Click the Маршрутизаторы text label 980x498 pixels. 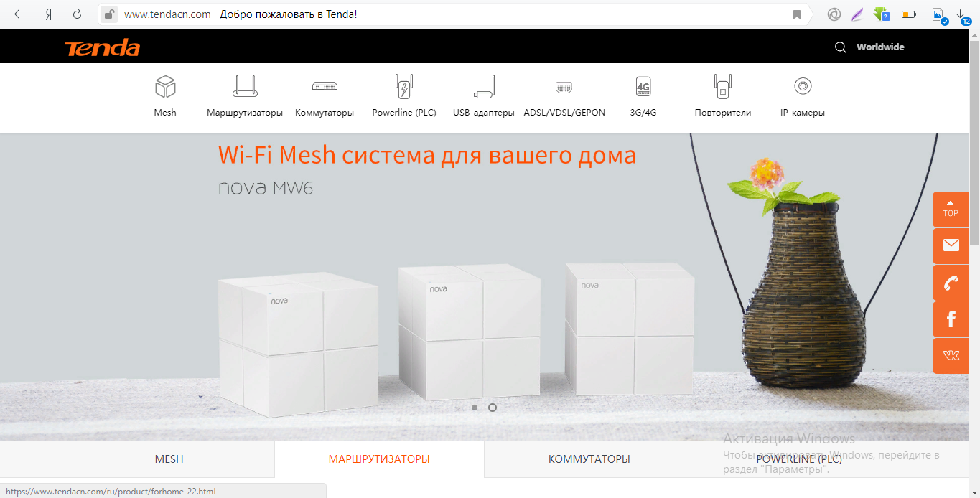click(245, 113)
